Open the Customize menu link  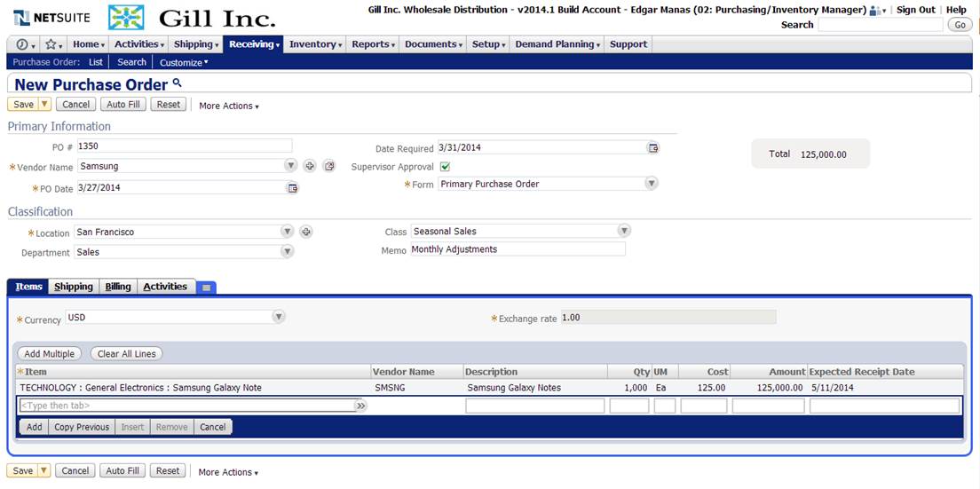(x=184, y=62)
